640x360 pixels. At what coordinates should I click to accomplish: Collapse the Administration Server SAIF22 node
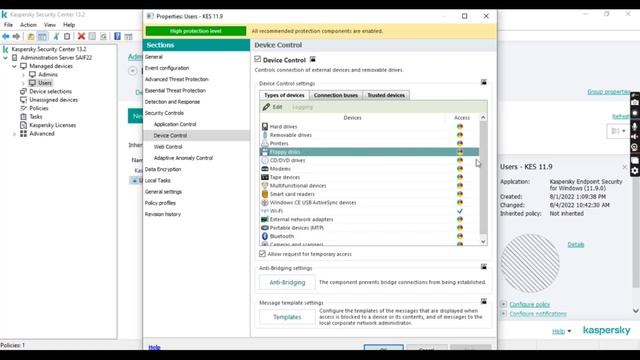(6, 58)
